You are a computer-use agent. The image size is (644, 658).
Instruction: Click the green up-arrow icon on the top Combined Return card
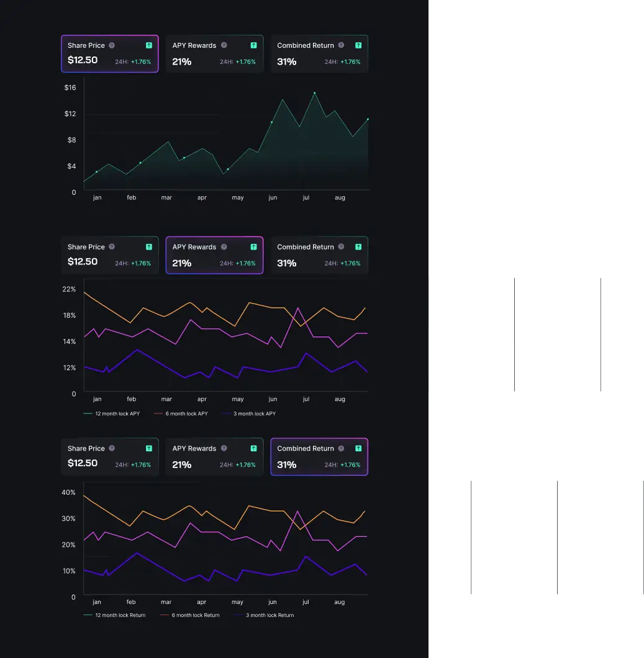[x=358, y=45]
